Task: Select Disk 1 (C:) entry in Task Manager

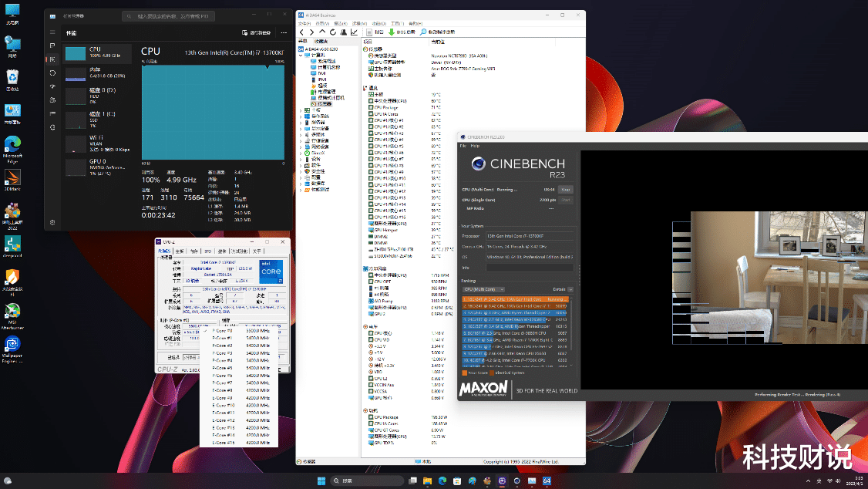Action: 97,120
